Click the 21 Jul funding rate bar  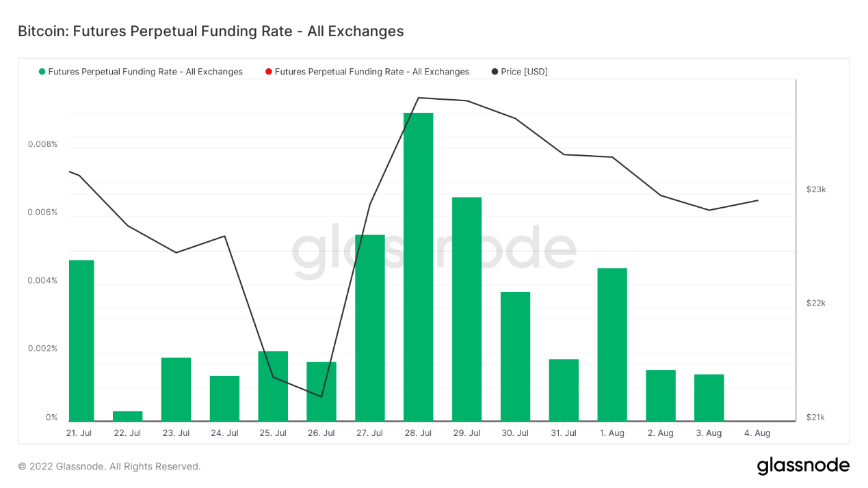click(81, 340)
